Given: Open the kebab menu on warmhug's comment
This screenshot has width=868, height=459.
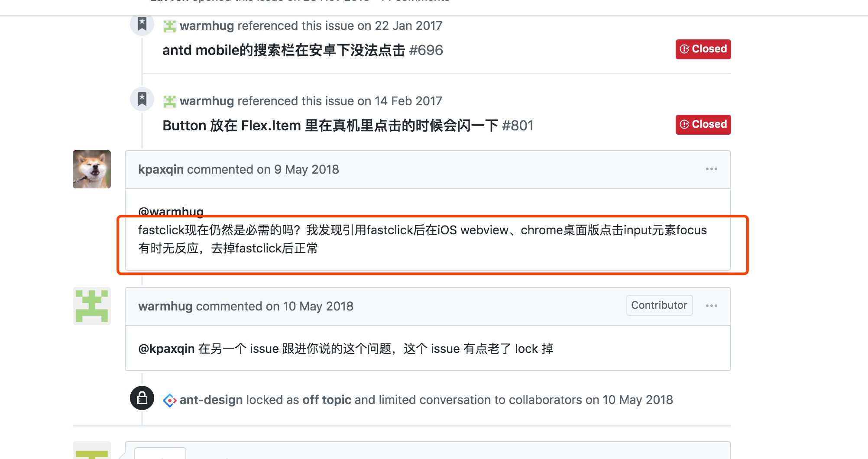Looking at the screenshot, I should click(x=711, y=306).
